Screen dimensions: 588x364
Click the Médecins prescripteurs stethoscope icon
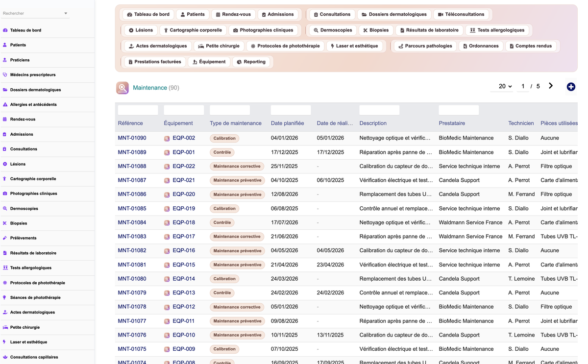(x=5, y=75)
